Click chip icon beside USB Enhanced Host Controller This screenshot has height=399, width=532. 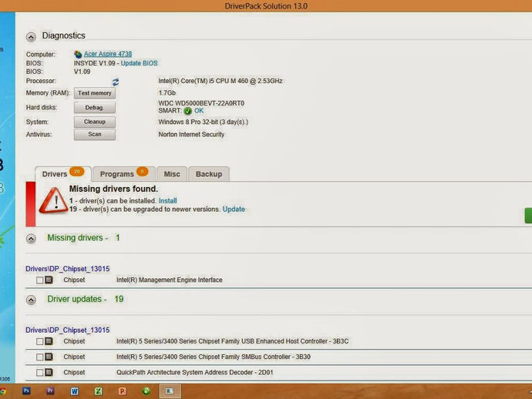pos(49,341)
